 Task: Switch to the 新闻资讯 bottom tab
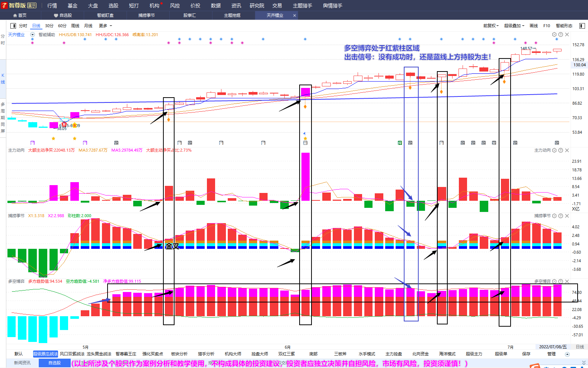[x=22, y=363]
